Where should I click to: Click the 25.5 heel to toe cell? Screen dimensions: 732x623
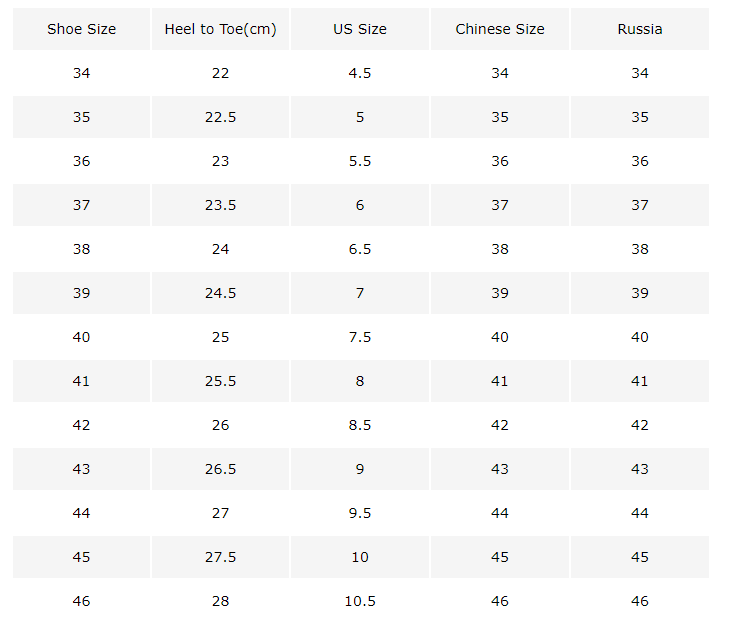click(220, 381)
